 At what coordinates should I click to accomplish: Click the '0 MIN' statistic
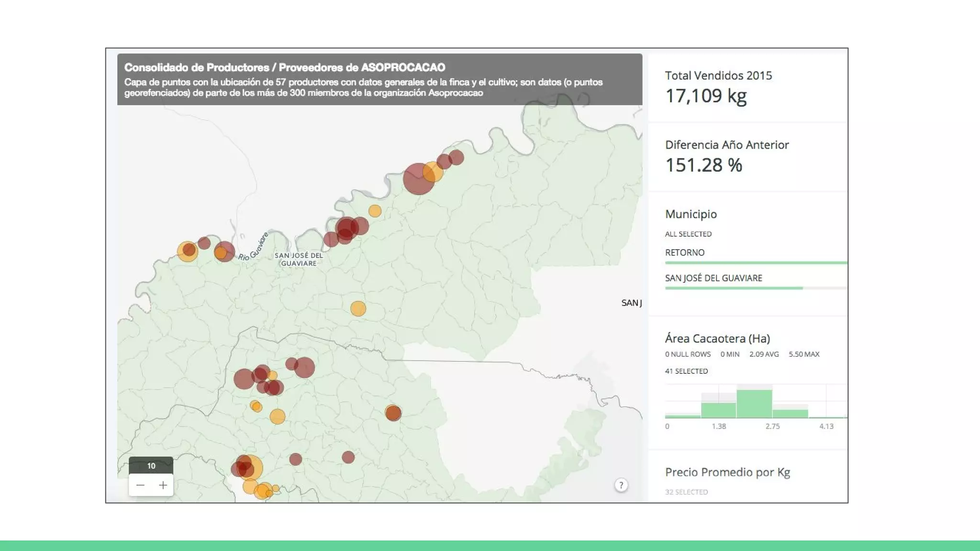click(x=730, y=354)
